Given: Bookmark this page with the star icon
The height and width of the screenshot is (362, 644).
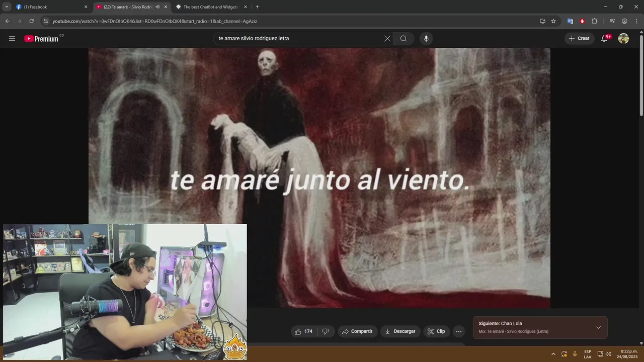Looking at the screenshot, I should 553,21.
